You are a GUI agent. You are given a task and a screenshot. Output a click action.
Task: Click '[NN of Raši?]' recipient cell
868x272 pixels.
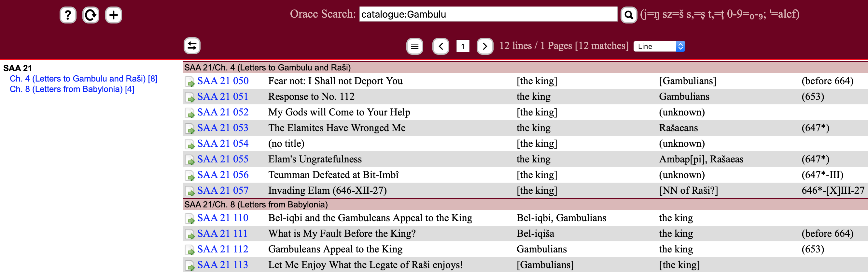688,190
